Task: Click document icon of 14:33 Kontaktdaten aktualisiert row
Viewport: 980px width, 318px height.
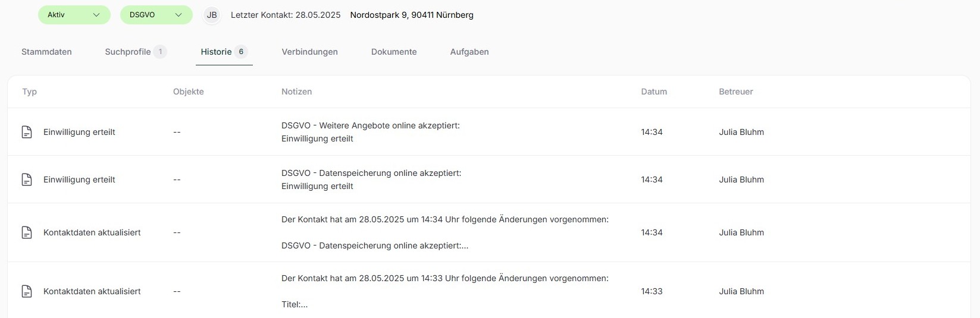Action: click(x=27, y=291)
